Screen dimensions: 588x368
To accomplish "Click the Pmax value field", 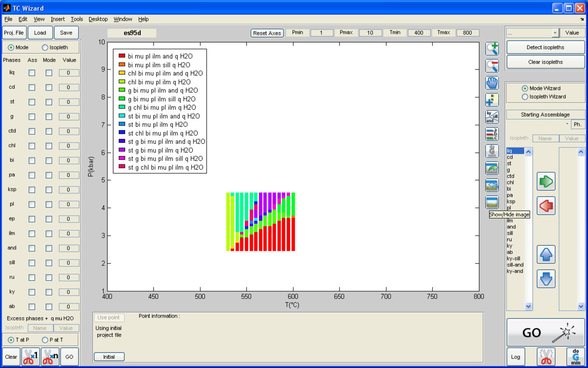I will (x=370, y=33).
